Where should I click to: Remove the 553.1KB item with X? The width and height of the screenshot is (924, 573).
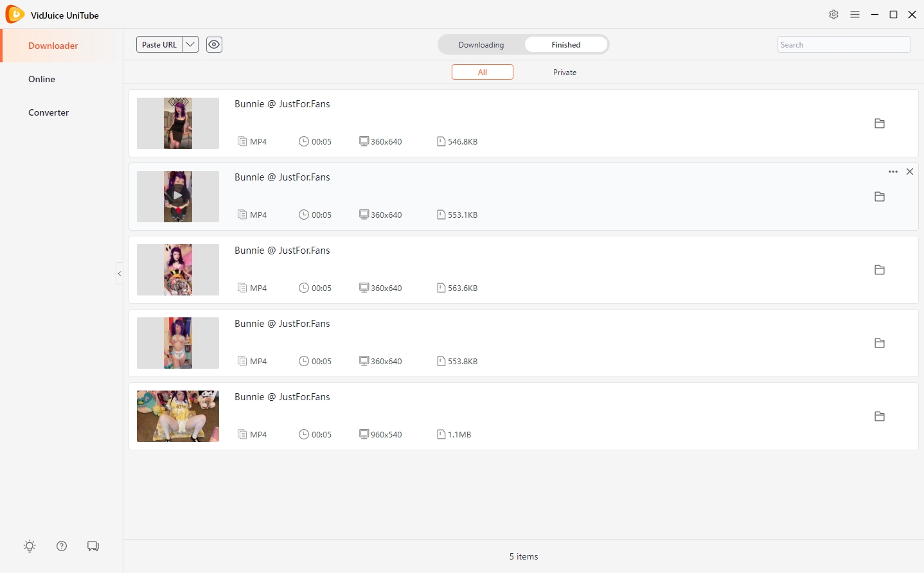point(910,172)
